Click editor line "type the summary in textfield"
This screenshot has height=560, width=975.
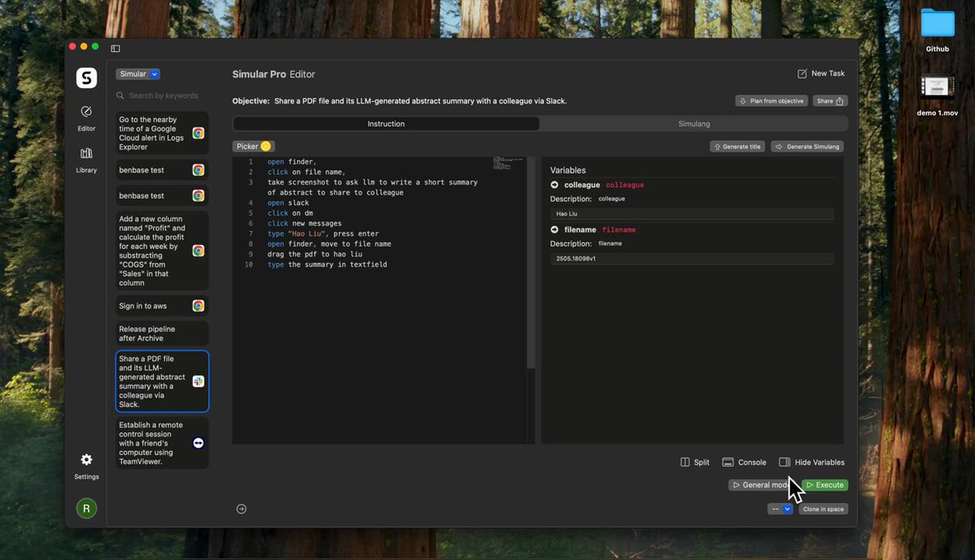[327, 265]
